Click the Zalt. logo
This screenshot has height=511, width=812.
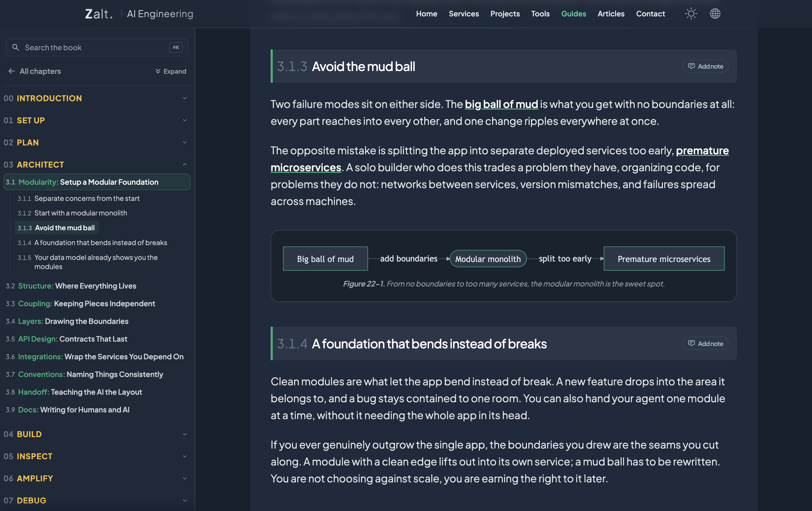tap(98, 14)
